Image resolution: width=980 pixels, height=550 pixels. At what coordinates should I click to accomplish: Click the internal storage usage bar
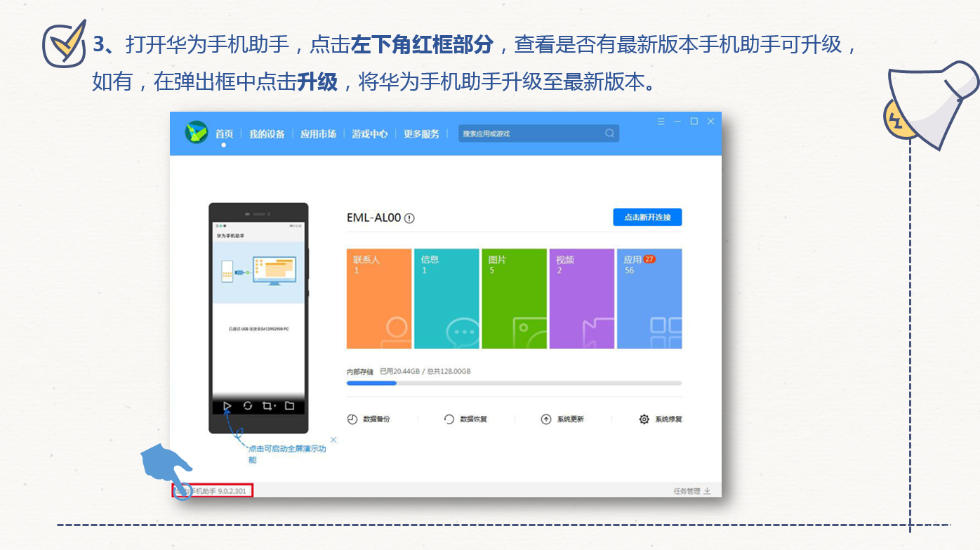coord(514,383)
